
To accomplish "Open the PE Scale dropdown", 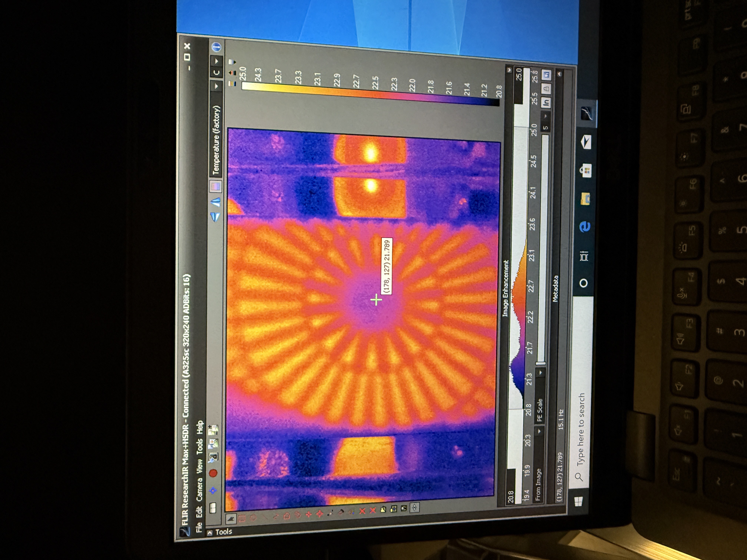I will 540,396.
